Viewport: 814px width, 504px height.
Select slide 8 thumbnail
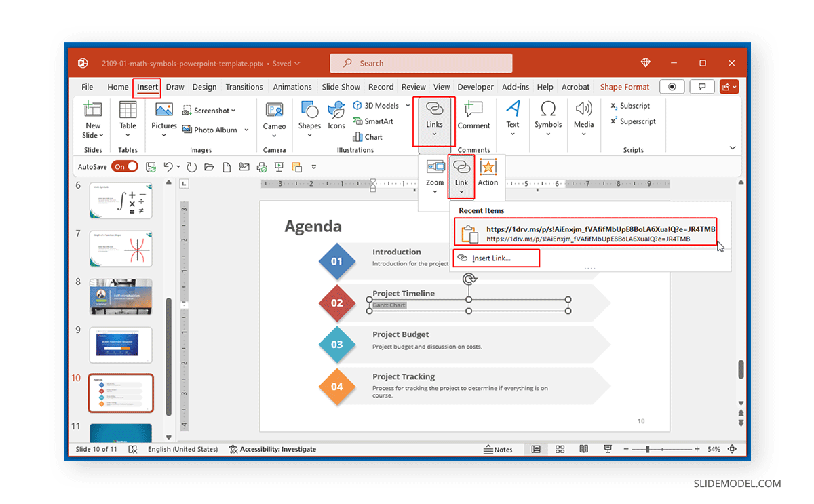pos(121,296)
